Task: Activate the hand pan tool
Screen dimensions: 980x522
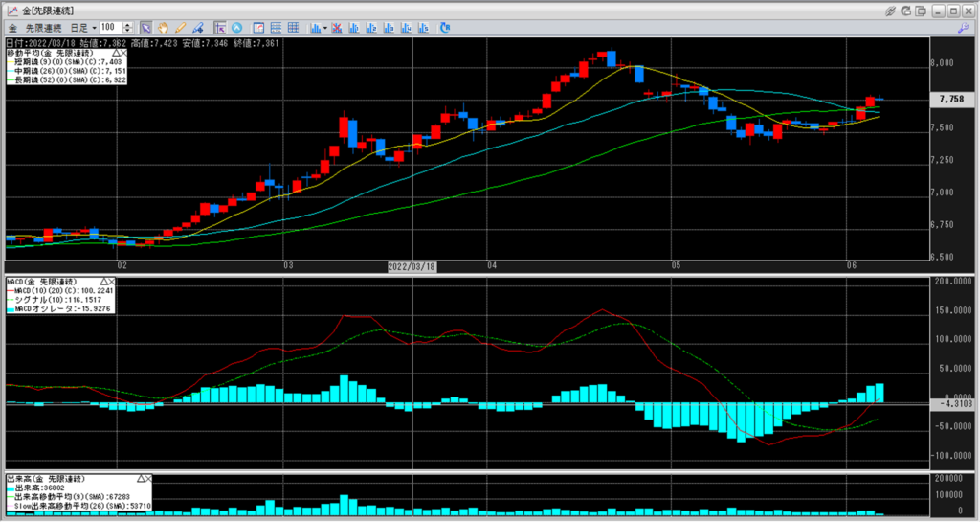Action: click(163, 28)
